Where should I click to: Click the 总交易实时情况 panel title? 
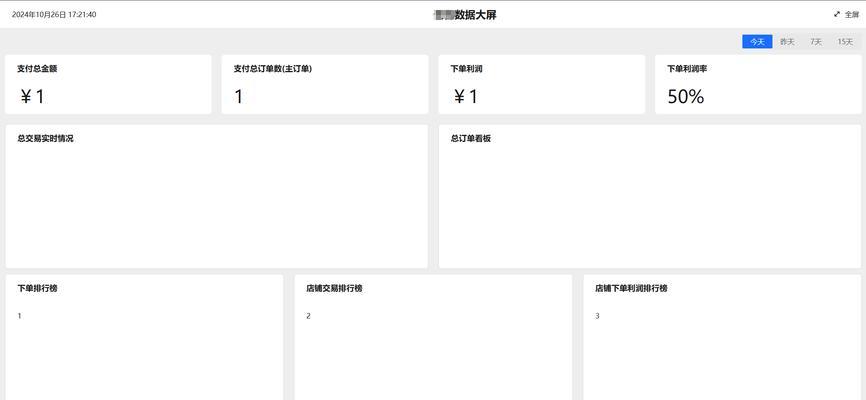tap(45, 139)
